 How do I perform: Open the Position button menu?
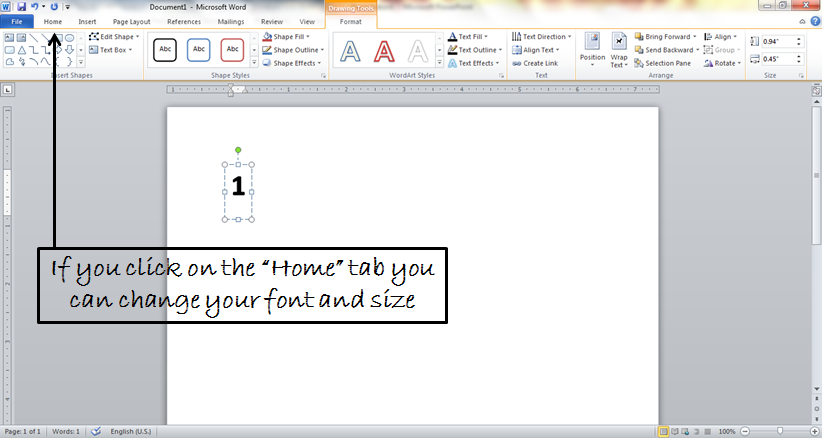point(592,50)
